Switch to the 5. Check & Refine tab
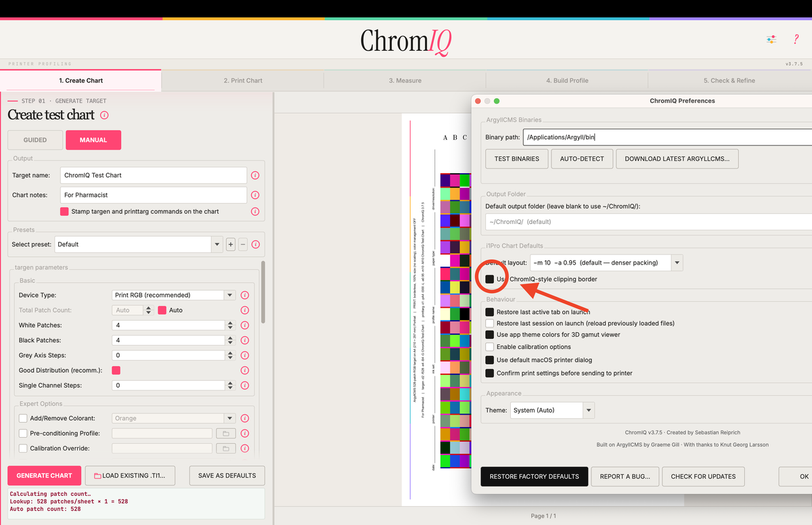This screenshot has width=812, height=525. click(x=729, y=81)
